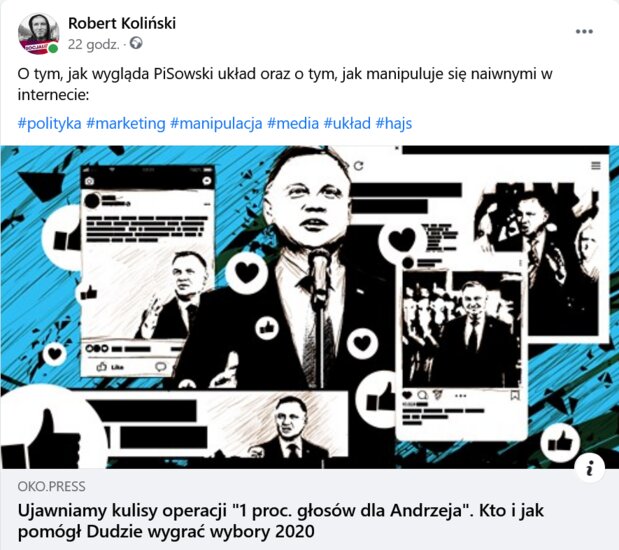Select the #marketing hashtag

click(x=126, y=123)
